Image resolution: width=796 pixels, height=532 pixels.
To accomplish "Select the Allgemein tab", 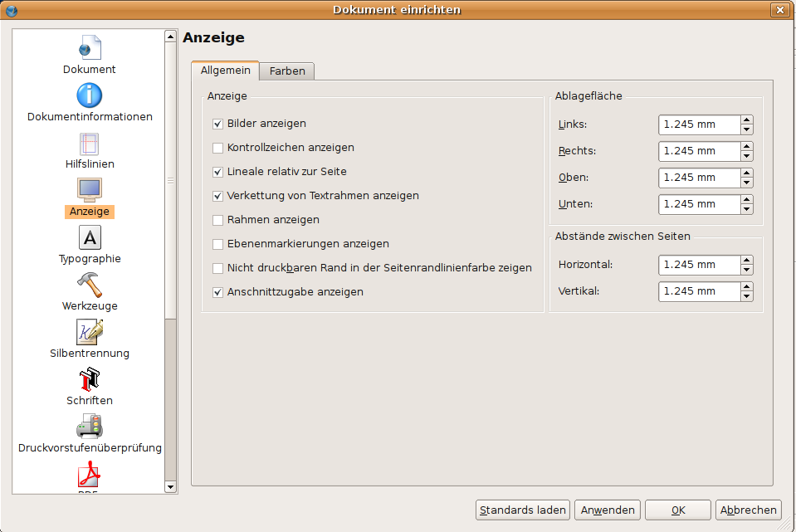I will click(x=225, y=71).
